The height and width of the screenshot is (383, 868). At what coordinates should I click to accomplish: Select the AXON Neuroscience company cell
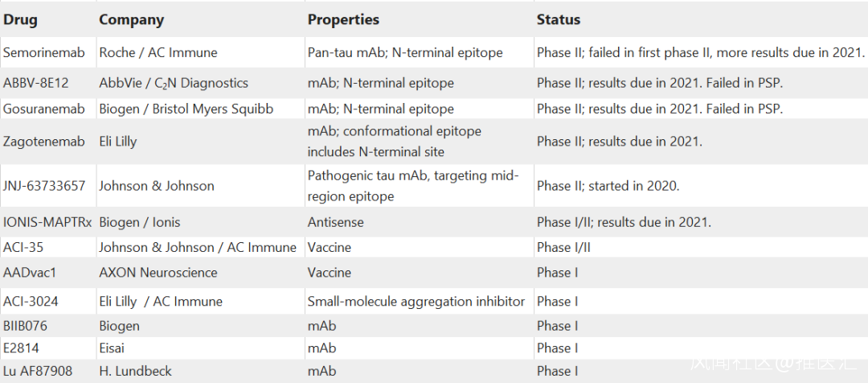(158, 273)
